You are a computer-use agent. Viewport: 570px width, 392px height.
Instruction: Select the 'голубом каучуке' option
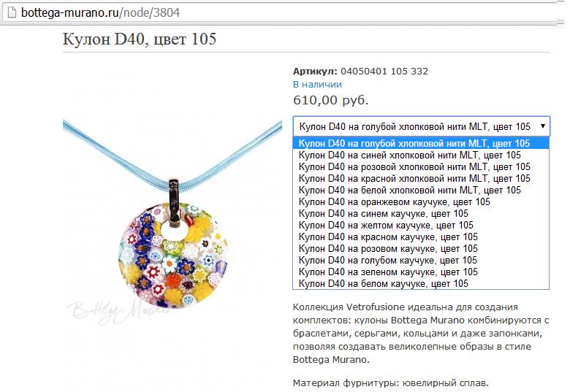pyautogui.click(x=421, y=260)
